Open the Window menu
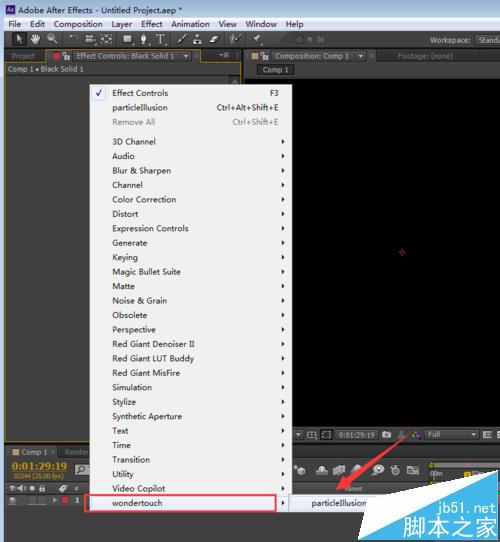Viewport: 500px width, 542px height. (x=261, y=24)
